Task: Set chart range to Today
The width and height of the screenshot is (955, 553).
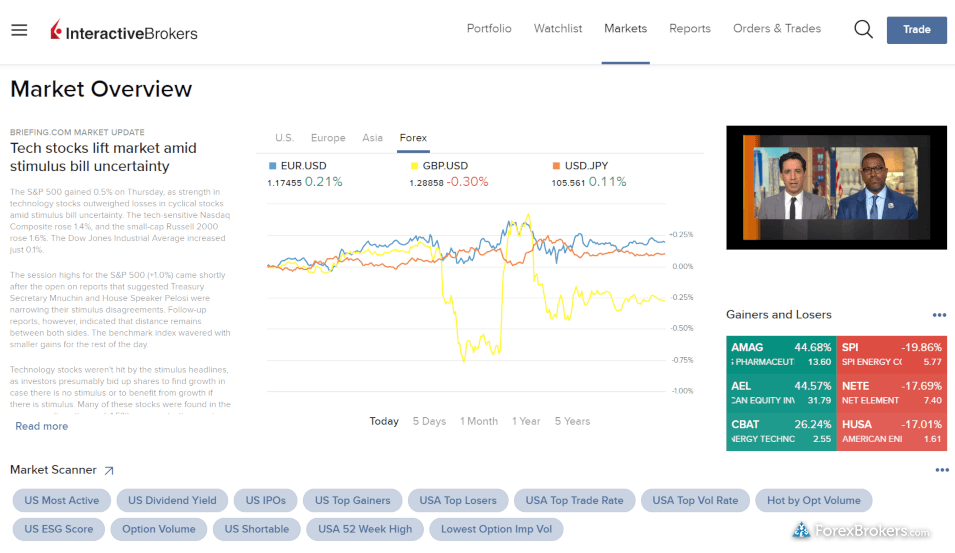Action: coord(384,421)
